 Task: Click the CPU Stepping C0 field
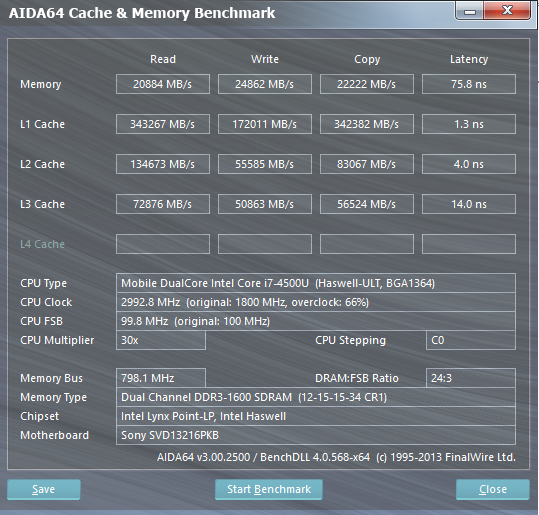coord(471,340)
